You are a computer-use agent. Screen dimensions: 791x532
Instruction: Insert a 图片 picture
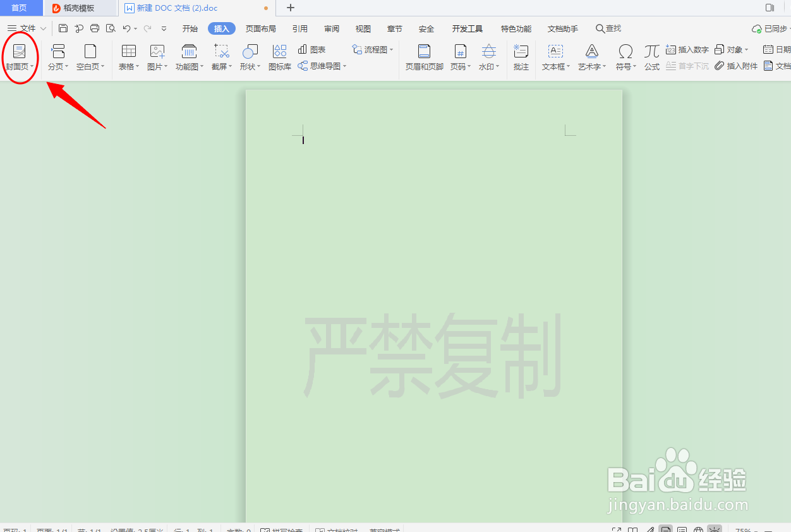click(157, 57)
